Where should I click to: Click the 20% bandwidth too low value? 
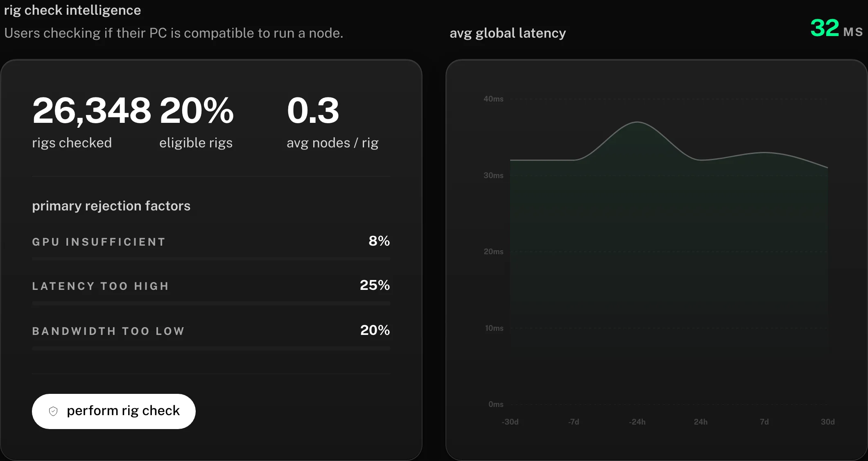(375, 330)
